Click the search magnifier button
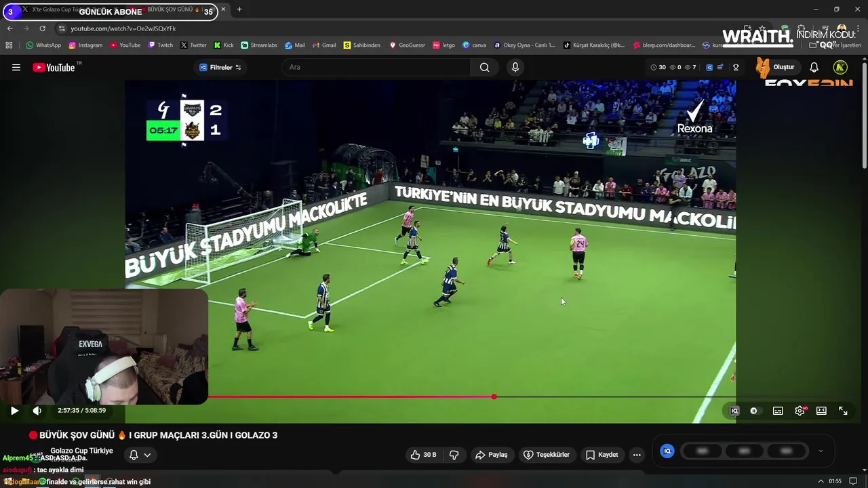This screenshot has height=488, width=868. coord(484,67)
